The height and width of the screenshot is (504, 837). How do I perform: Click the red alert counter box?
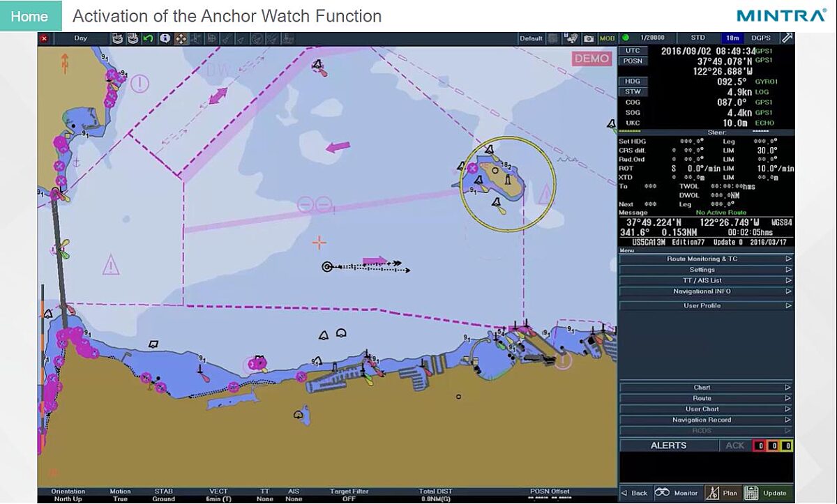tap(760, 445)
